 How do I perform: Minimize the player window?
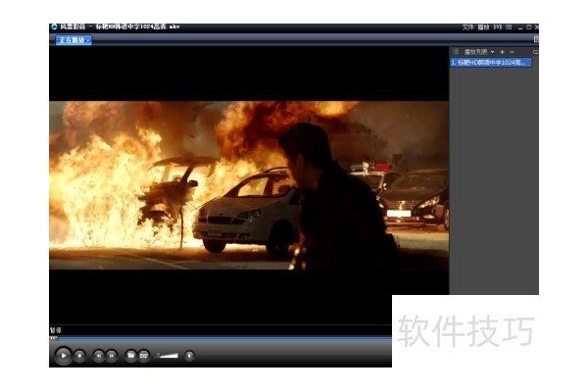[x=520, y=27]
